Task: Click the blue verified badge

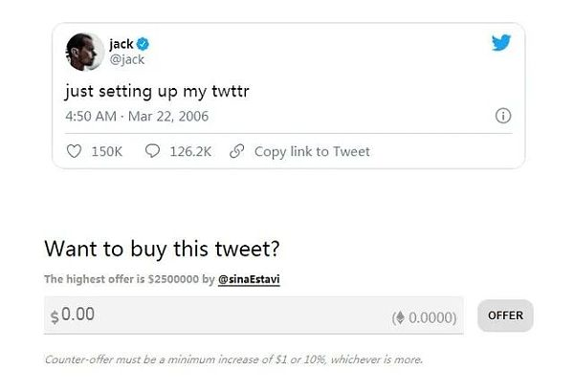Action: 143,44
